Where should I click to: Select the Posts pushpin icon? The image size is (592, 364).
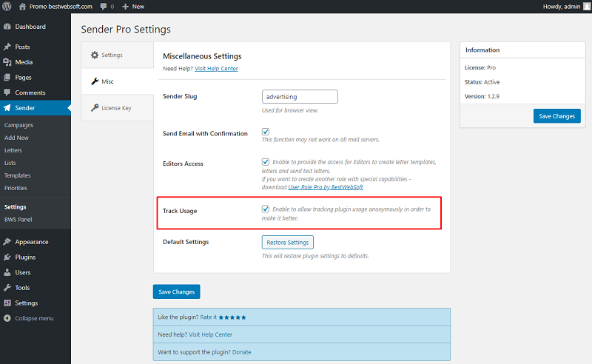[7, 47]
